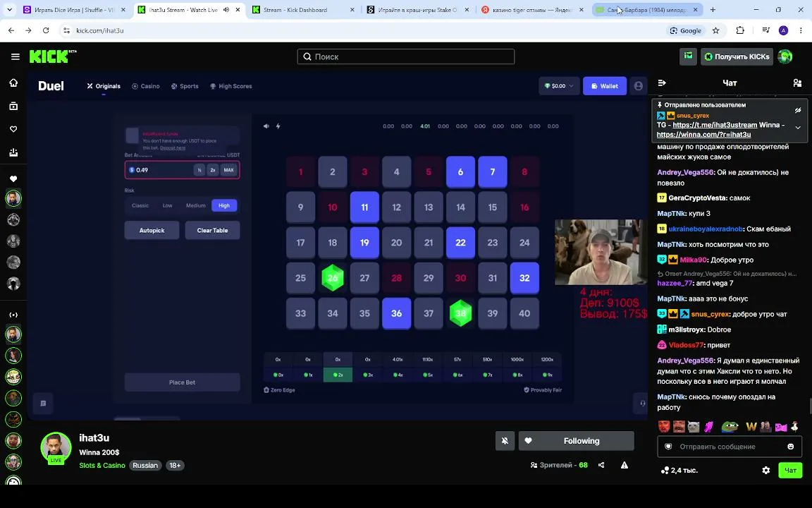
Task: Open chat users list icon
Action: [797, 83]
